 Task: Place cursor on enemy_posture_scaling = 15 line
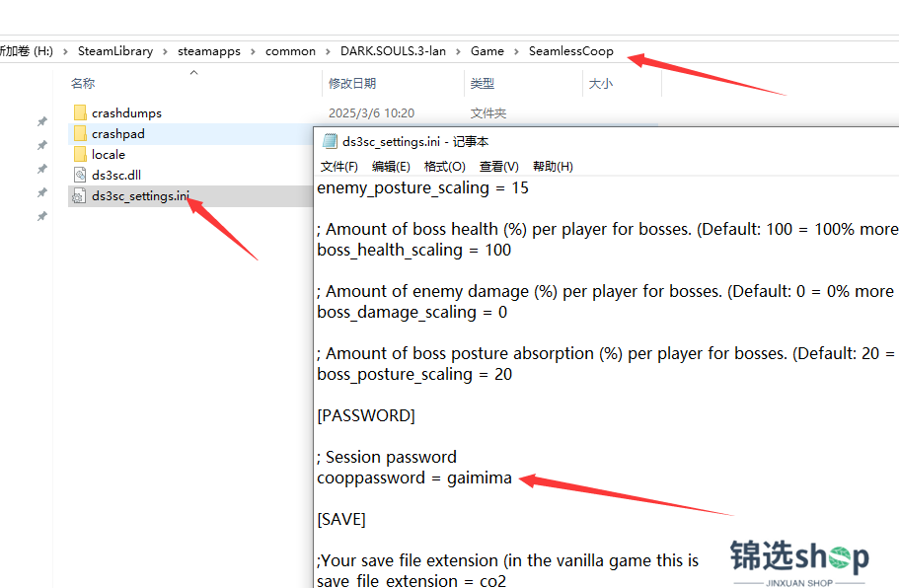pyautogui.click(x=422, y=188)
